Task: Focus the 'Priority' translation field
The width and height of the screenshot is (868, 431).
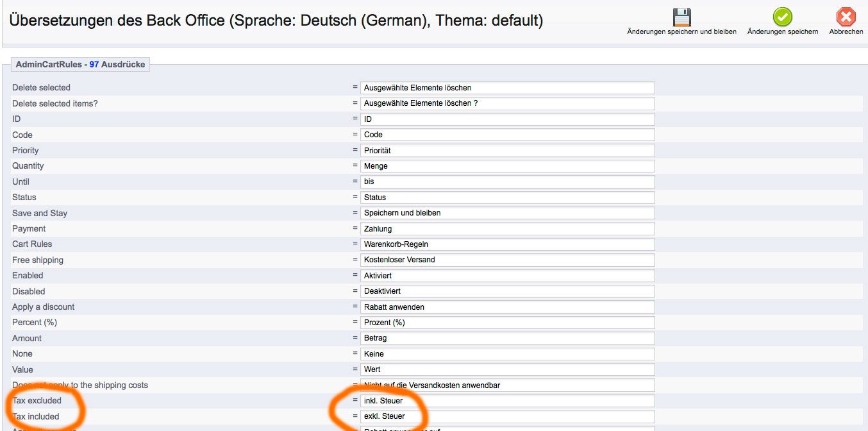Action: click(507, 151)
